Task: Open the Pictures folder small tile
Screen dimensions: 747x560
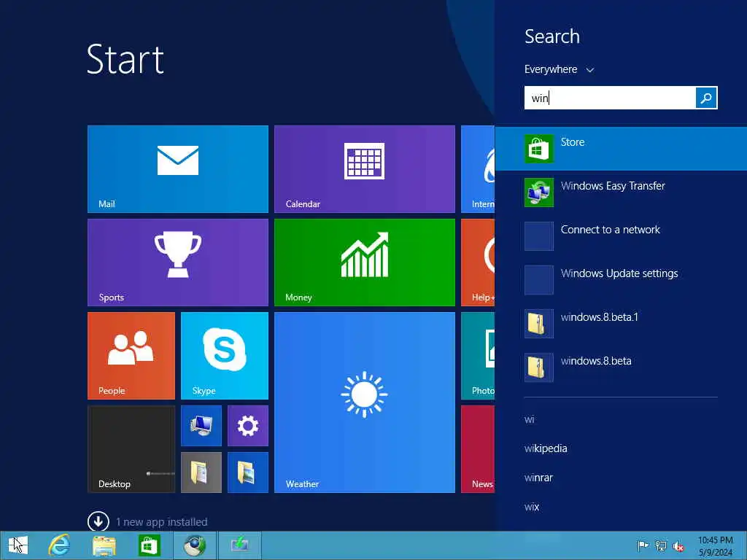Action: point(248,472)
